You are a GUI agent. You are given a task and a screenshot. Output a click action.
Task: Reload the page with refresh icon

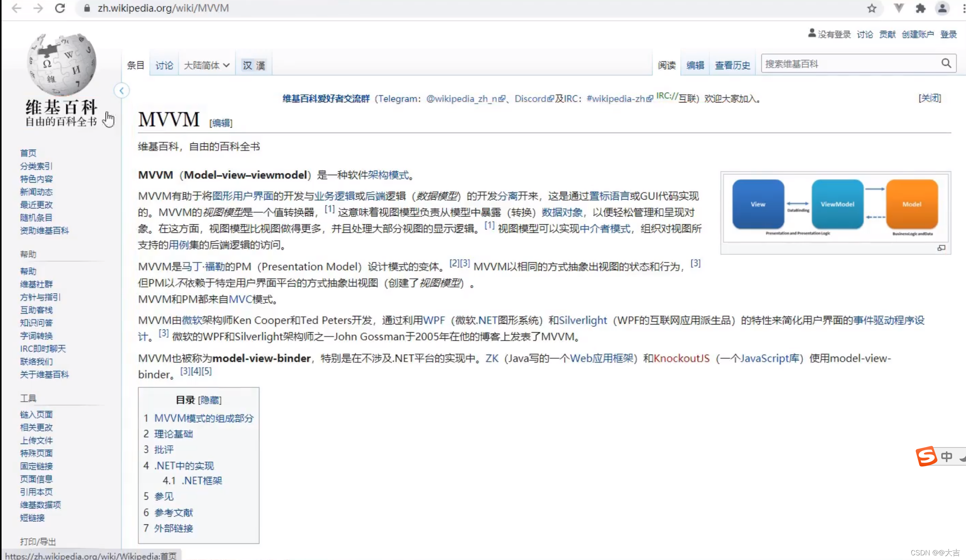point(60,8)
